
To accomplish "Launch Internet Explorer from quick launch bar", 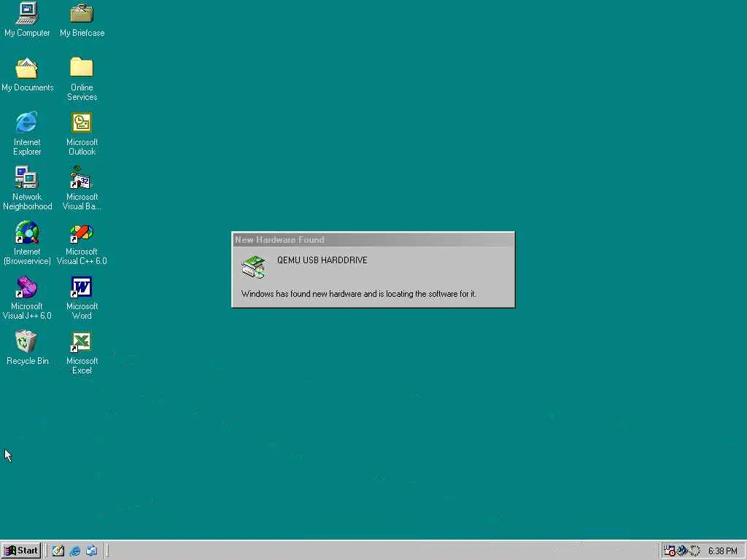I will [75, 551].
